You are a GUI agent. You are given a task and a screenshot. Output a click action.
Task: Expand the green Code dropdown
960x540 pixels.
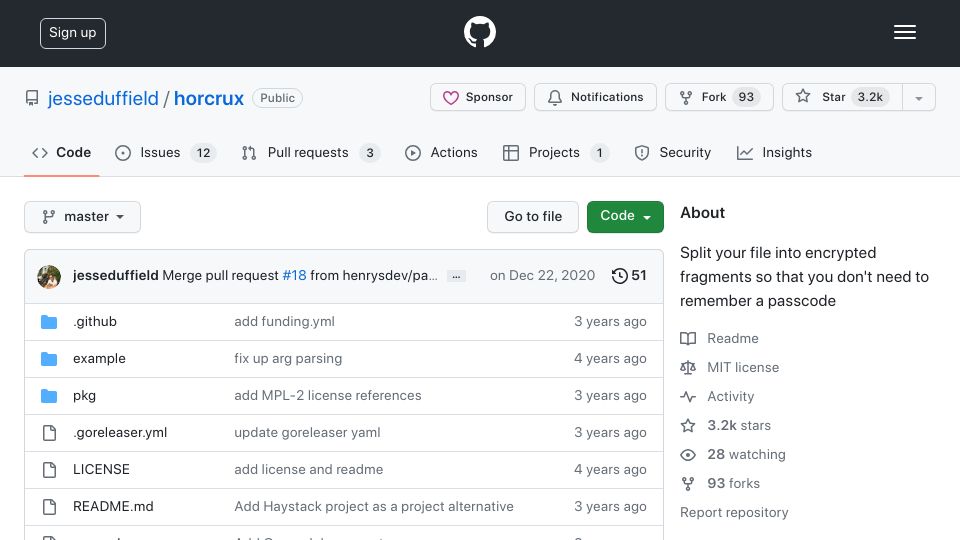coord(625,217)
